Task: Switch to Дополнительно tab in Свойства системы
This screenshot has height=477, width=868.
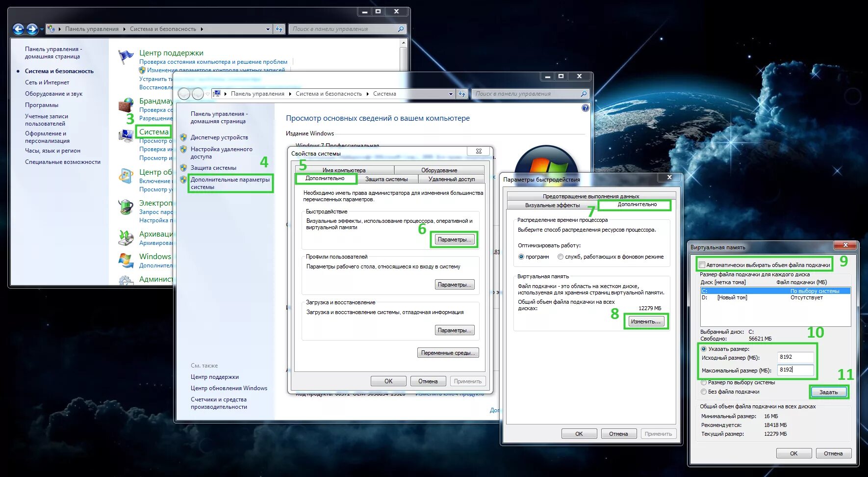Action: pos(325,179)
